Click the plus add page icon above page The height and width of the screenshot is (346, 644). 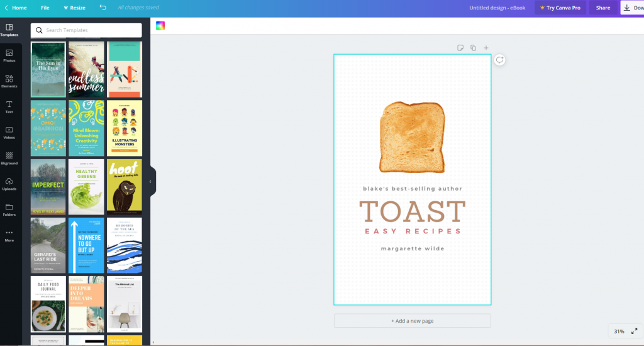[486, 48]
